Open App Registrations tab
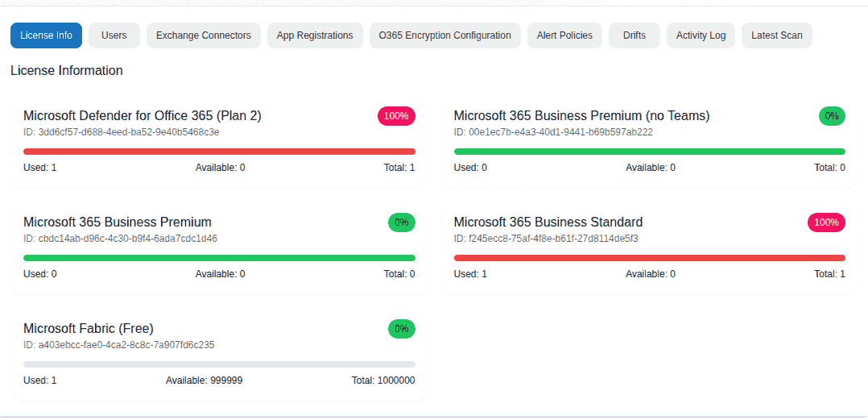The width and height of the screenshot is (868, 420). [x=315, y=35]
